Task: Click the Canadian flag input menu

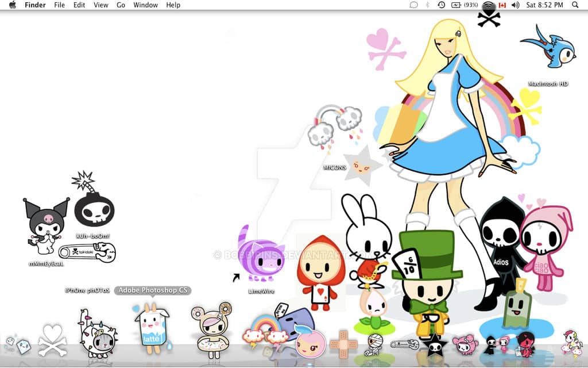Action: point(502,5)
